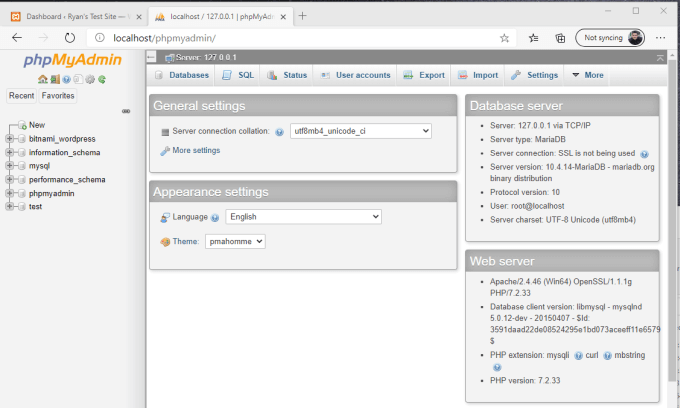Viewport: 680px width, 408px height.
Task: Click "User: root@localhost" text
Action: tap(527, 206)
